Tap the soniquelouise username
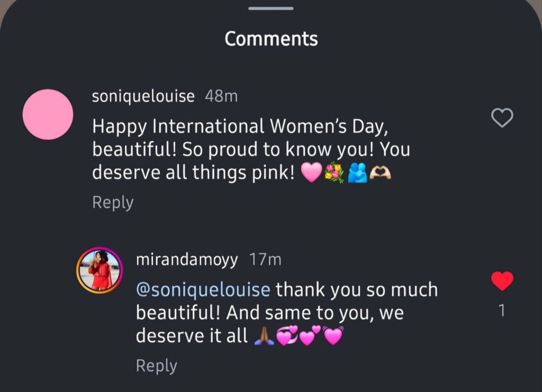 pyautogui.click(x=143, y=96)
